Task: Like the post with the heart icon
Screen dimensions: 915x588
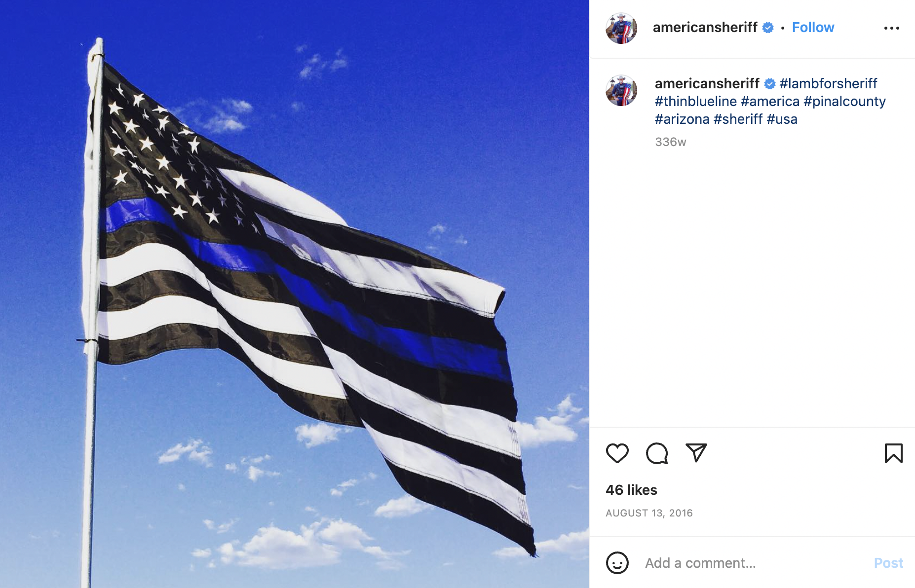Action: pyautogui.click(x=617, y=453)
